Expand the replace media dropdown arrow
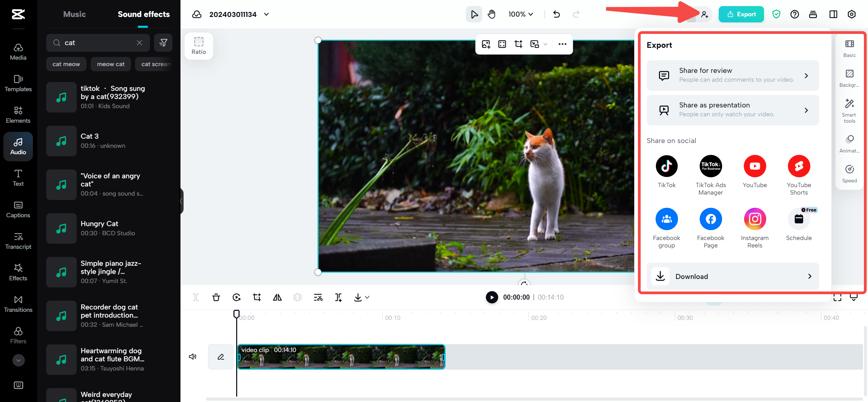Viewport: 868px width, 402px height. pyautogui.click(x=545, y=44)
